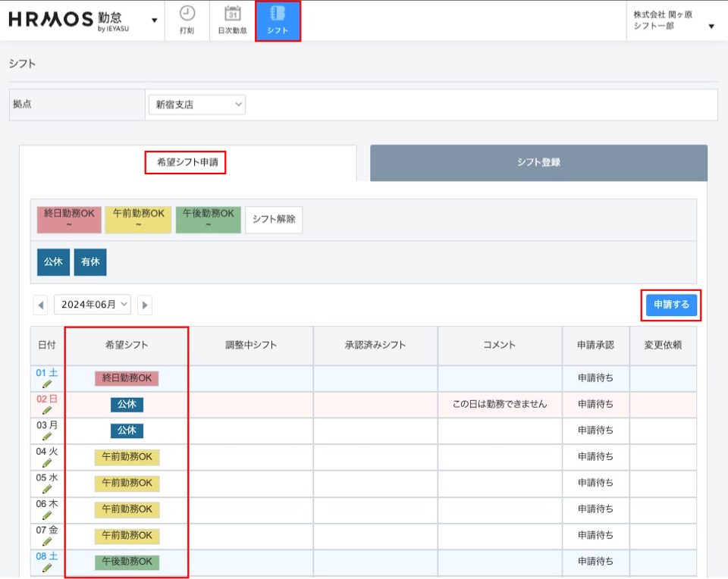Click the シフト notebook icon

coord(278,14)
